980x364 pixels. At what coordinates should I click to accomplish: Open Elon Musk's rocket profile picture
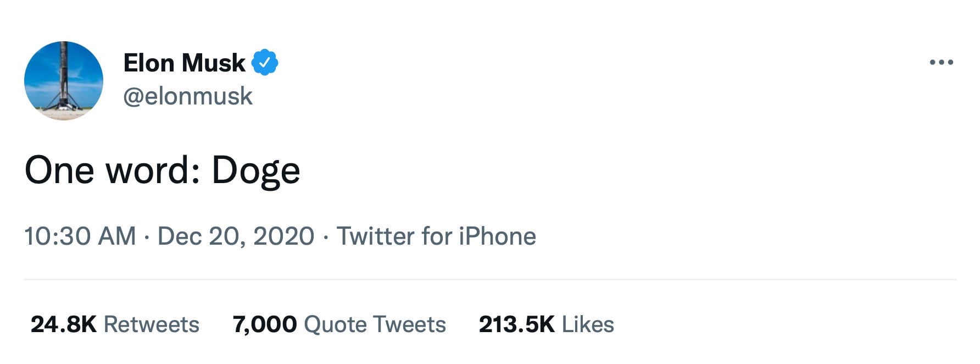pos(64,80)
